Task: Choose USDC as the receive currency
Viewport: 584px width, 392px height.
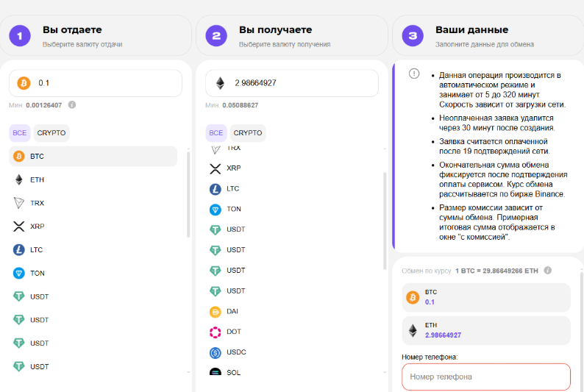Action: click(x=235, y=352)
